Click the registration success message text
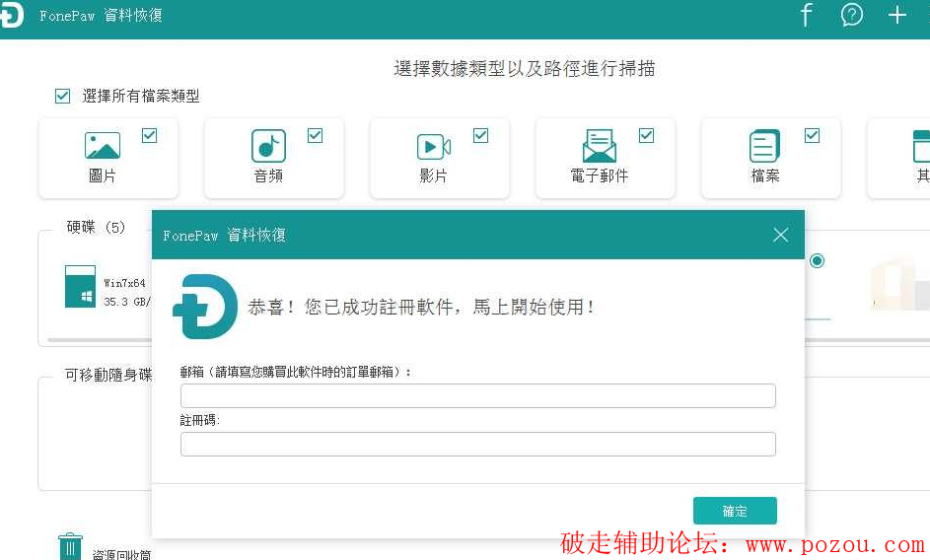 point(422,307)
